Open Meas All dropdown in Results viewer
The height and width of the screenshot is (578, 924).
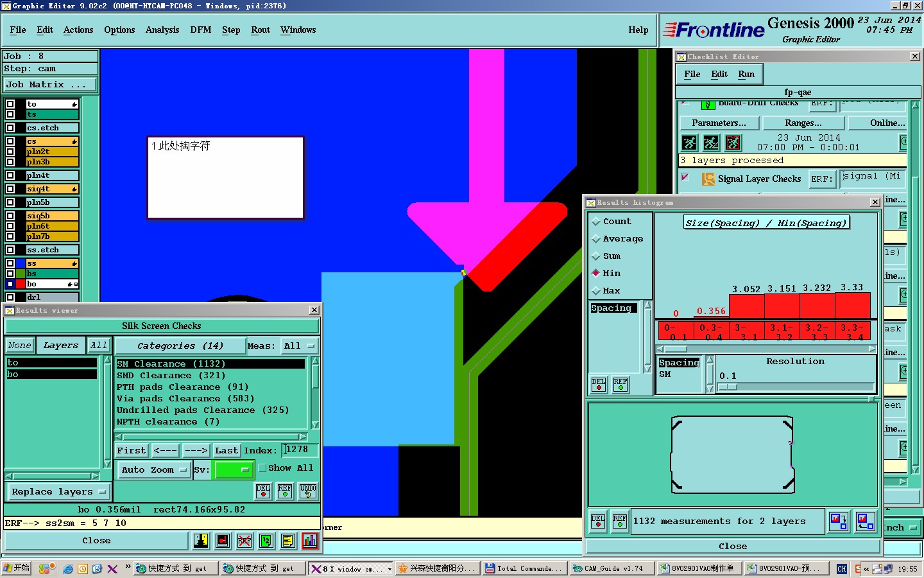pos(300,346)
